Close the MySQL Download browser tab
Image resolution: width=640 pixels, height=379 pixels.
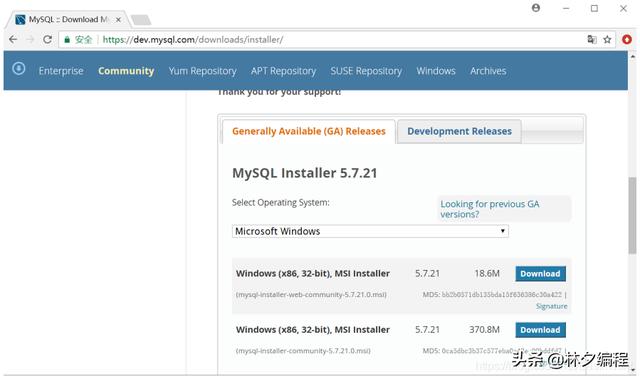(118, 20)
